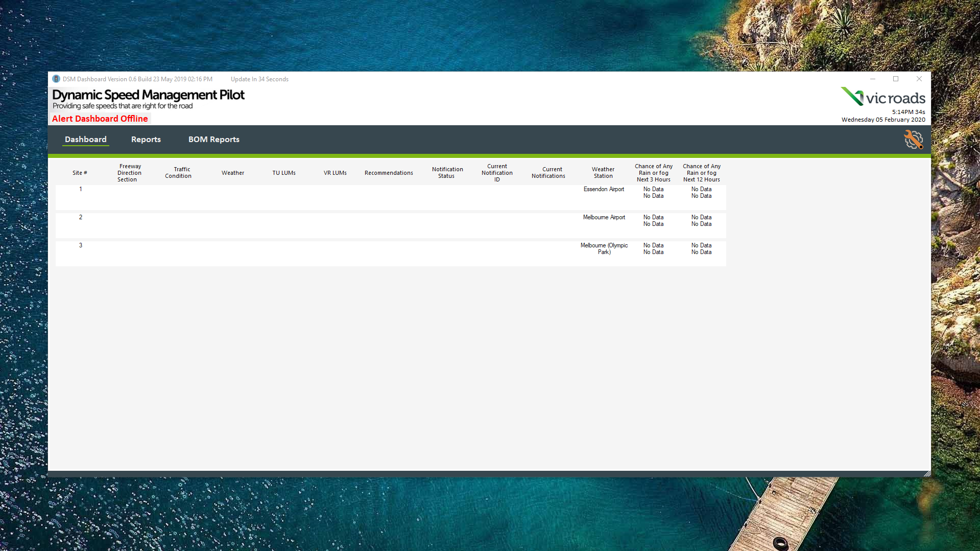The height and width of the screenshot is (551, 980).
Task: Select the Essendon Airport station row
Action: [x=604, y=190]
